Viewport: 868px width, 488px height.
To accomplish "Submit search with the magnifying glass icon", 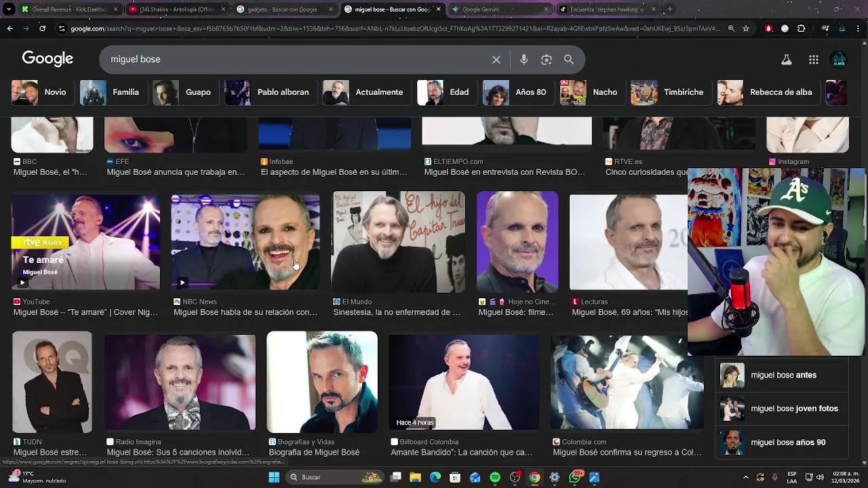I will 569,60.
